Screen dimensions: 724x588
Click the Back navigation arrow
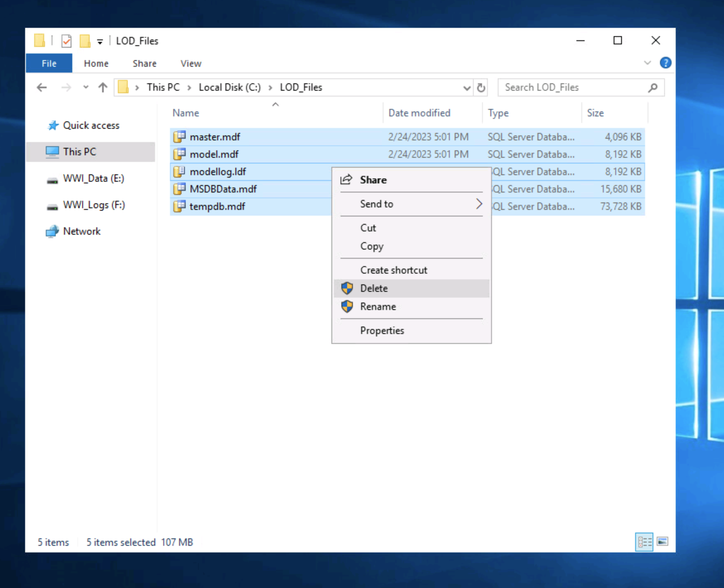coord(41,87)
